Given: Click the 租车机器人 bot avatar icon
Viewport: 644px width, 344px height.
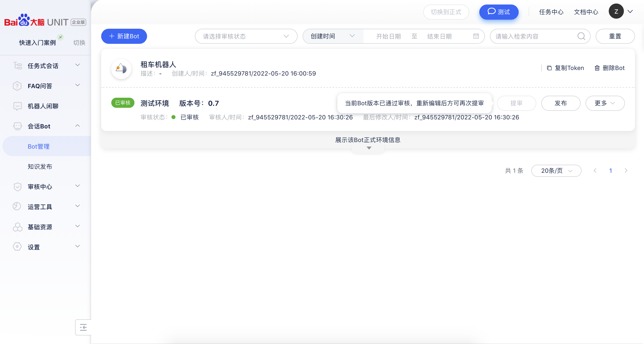Looking at the screenshot, I should (121, 68).
